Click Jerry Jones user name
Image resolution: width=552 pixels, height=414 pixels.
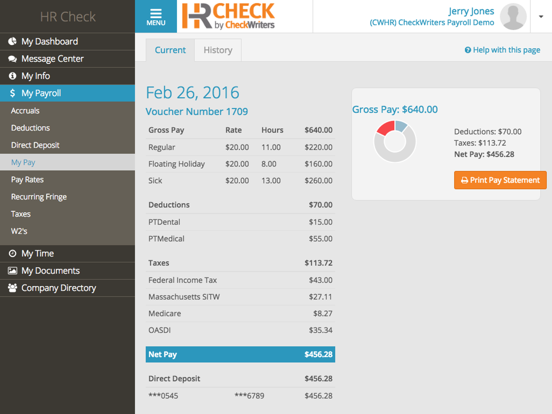[471, 11]
